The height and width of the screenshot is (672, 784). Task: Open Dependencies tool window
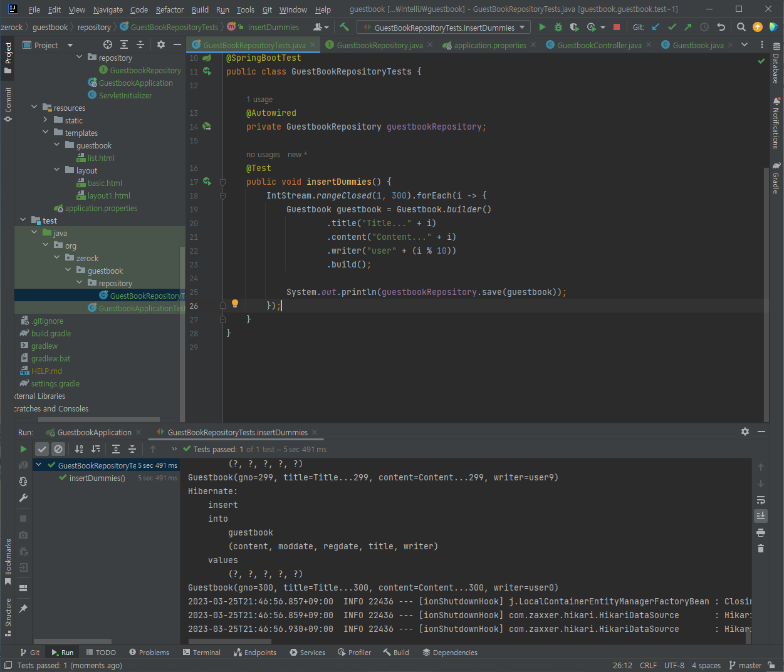[x=450, y=652]
